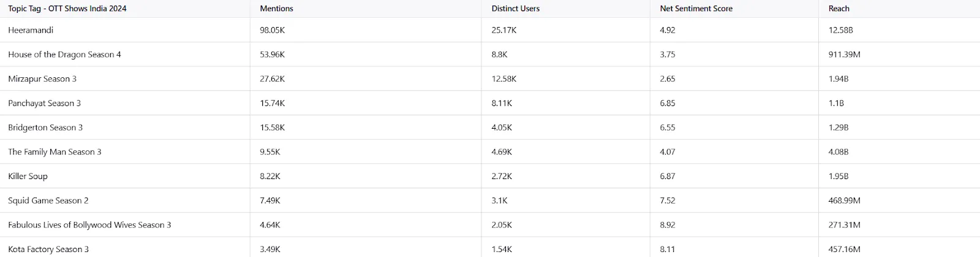
Task: Click Squid Game's 7.52 sentiment score
Action: (668, 201)
